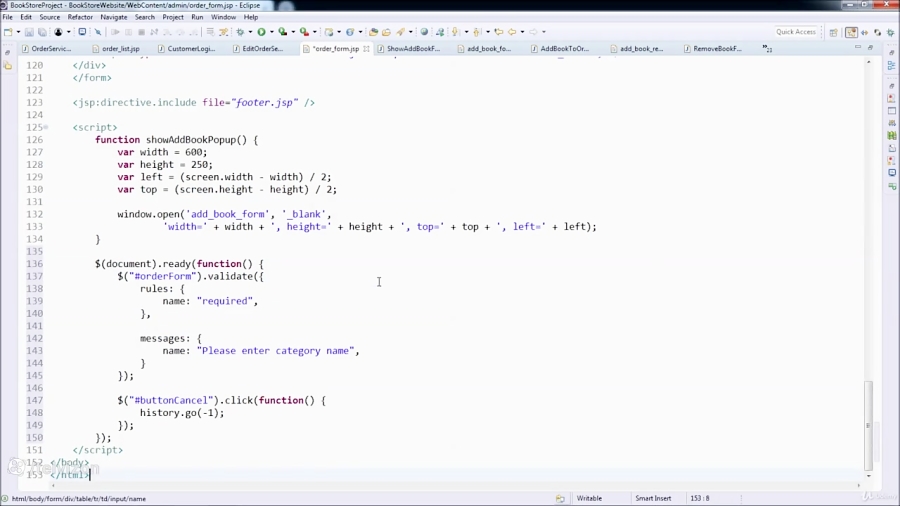Viewport: 900px width, 506px height.
Task: Click the editor vertical scrollbar thumb
Action: point(868,425)
